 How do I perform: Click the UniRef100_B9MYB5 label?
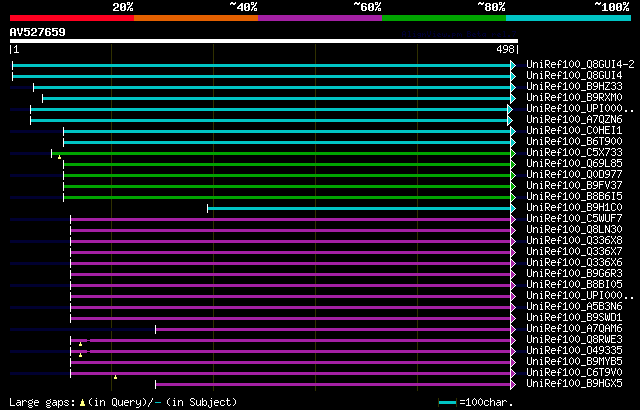pyautogui.click(x=574, y=362)
